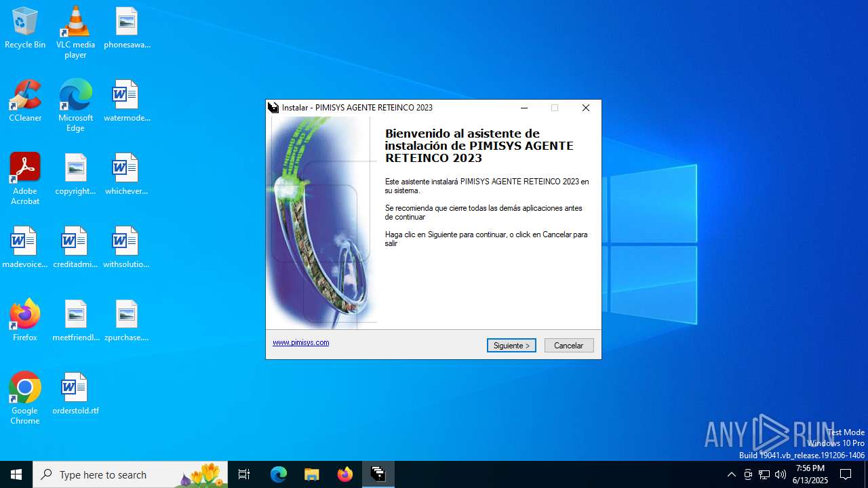This screenshot has width=868, height=488.
Task: Select the phonesawa image file icon
Action: coord(127,28)
